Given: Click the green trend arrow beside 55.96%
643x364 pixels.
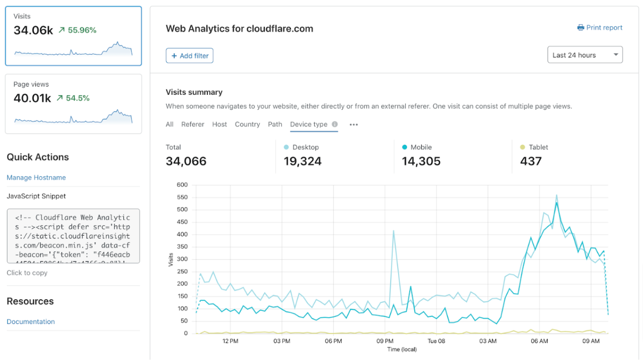Looking at the screenshot, I should (61, 31).
